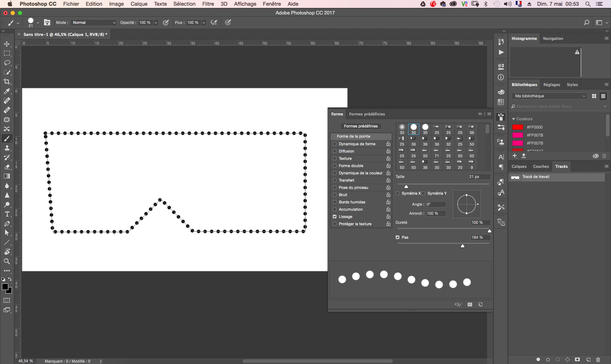This screenshot has width=611, height=364.
Task: Click the Pas spacing slider handle
Action: (463, 246)
